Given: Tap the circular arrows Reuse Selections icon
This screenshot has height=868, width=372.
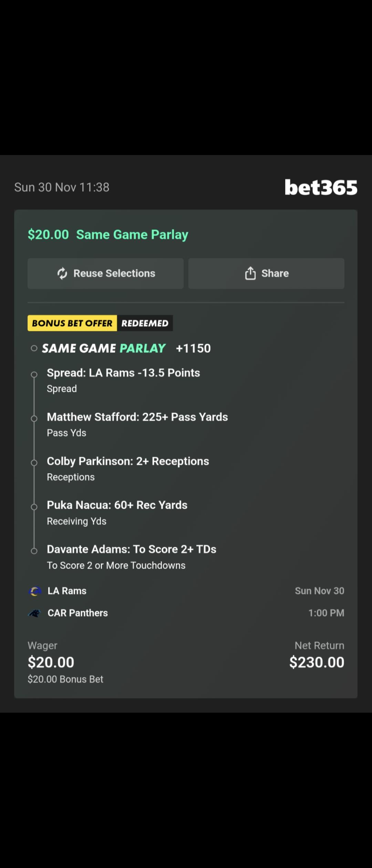Looking at the screenshot, I should (62, 273).
